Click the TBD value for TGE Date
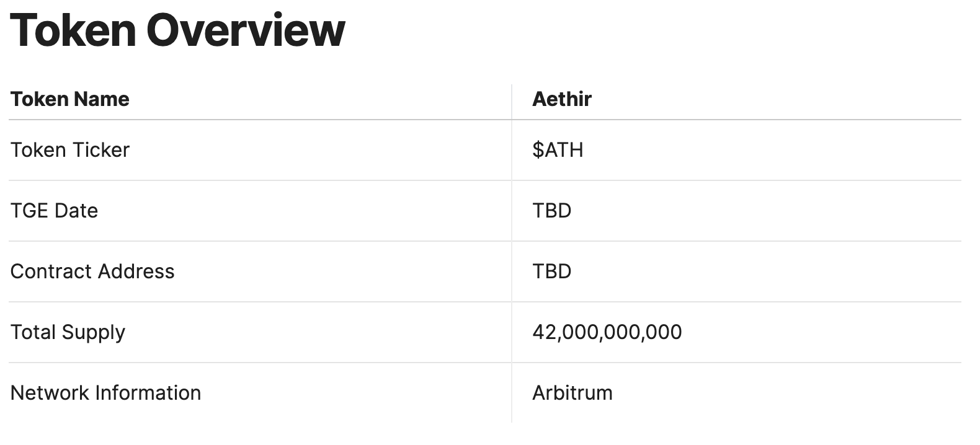 point(551,211)
